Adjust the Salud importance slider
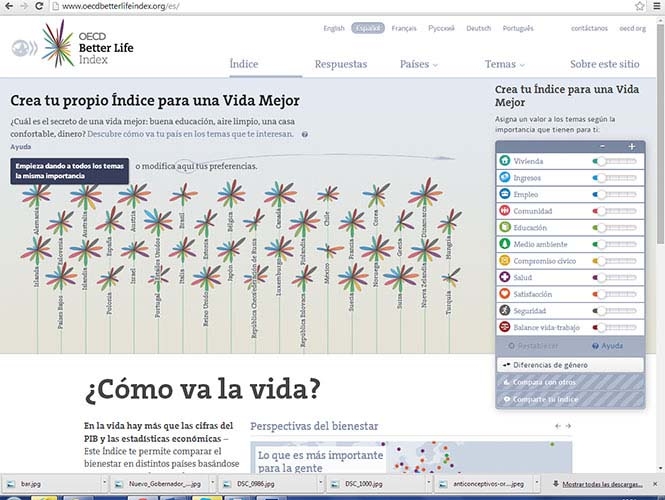 [615, 277]
